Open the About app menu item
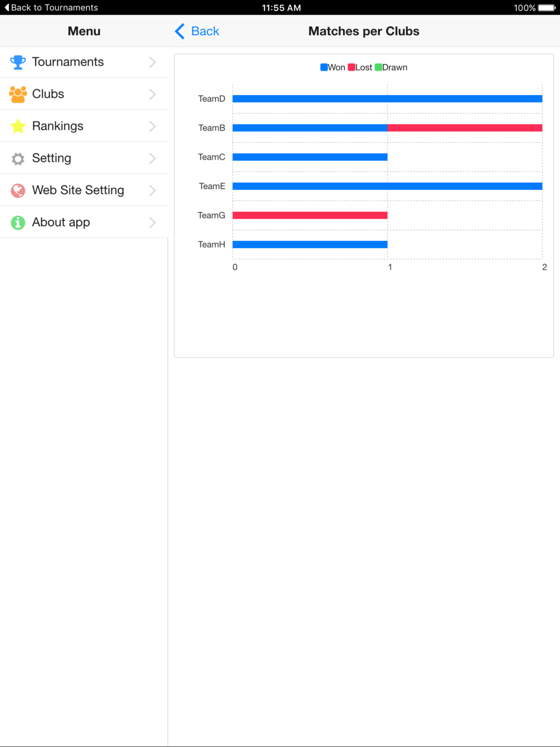Image resolution: width=560 pixels, height=747 pixels. point(84,222)
